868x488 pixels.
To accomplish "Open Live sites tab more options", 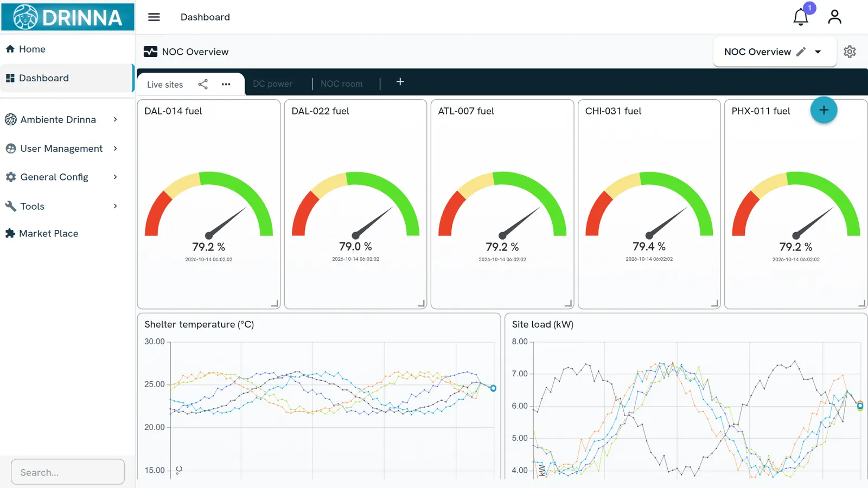I will (x=226, y=84).
